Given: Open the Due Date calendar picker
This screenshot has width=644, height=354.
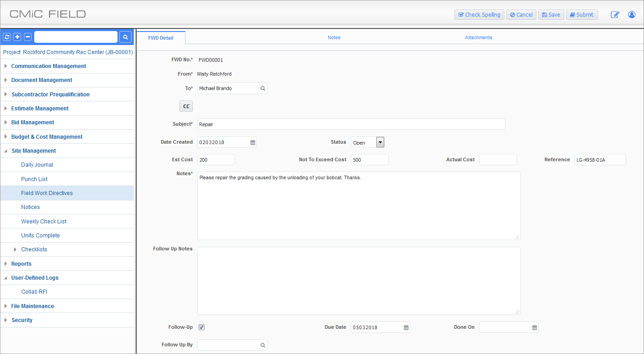Looking at the screenshot, I should [406, 327].
